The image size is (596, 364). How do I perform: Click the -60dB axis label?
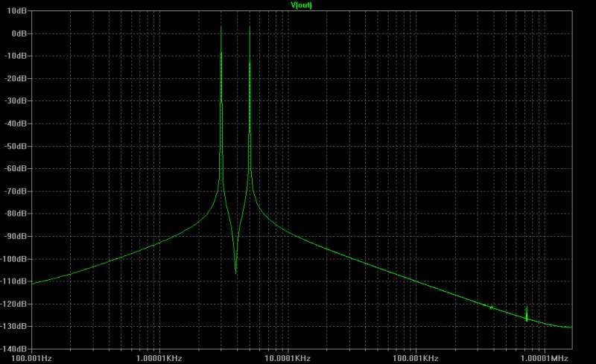click(x=16, y=168)
